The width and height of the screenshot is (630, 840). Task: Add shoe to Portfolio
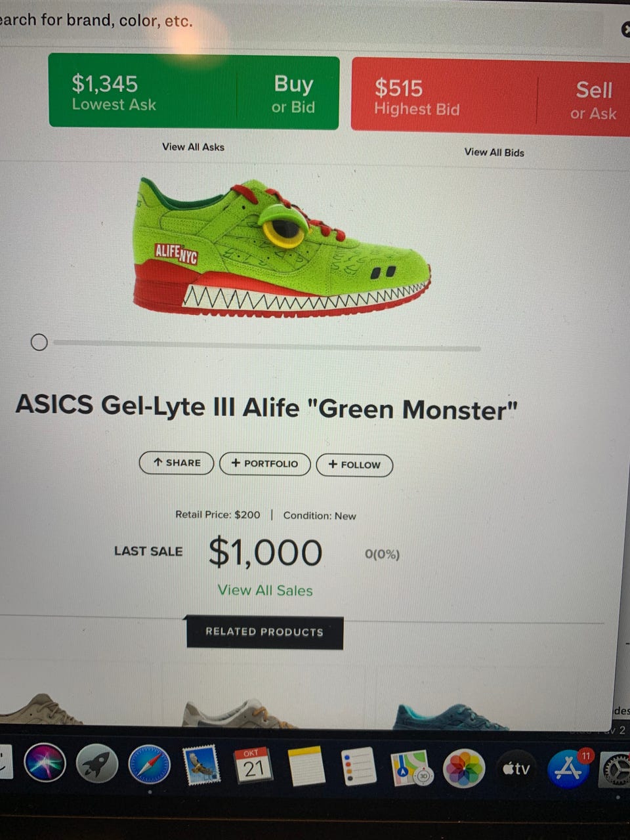pyautogui.click(x=264, y=463)
